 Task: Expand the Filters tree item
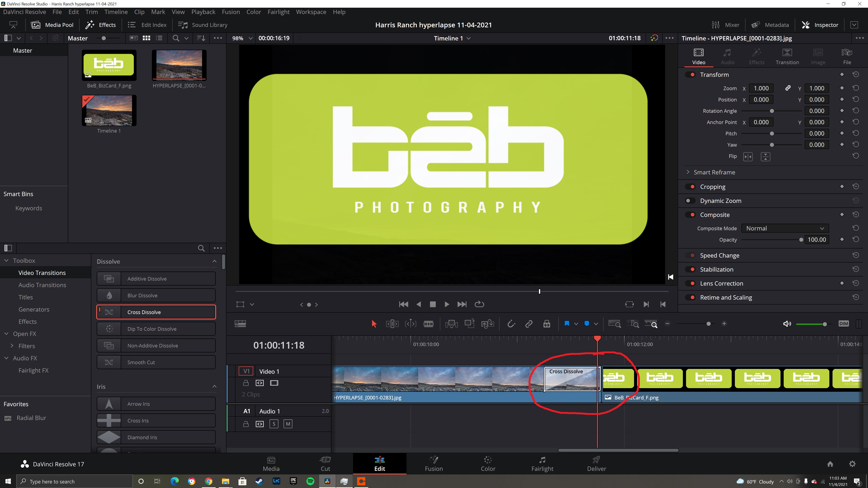pos(12,346)
